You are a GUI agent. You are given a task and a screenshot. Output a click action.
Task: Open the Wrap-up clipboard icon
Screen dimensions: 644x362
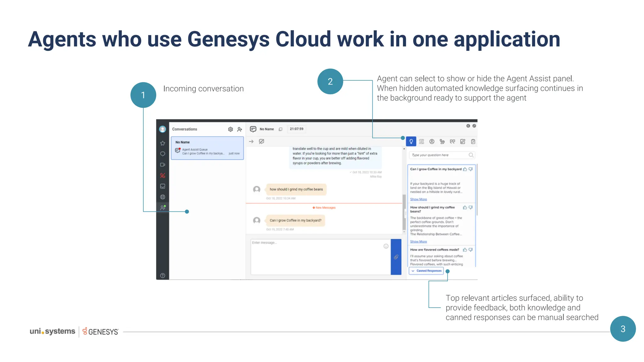pyautogui.click(x=473, y=142)
